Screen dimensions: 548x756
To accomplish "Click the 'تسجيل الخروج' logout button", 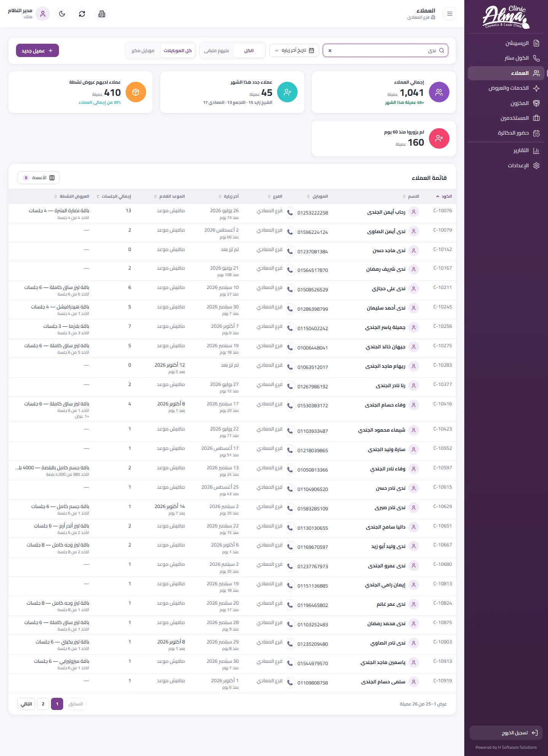I will pos(506,733).
